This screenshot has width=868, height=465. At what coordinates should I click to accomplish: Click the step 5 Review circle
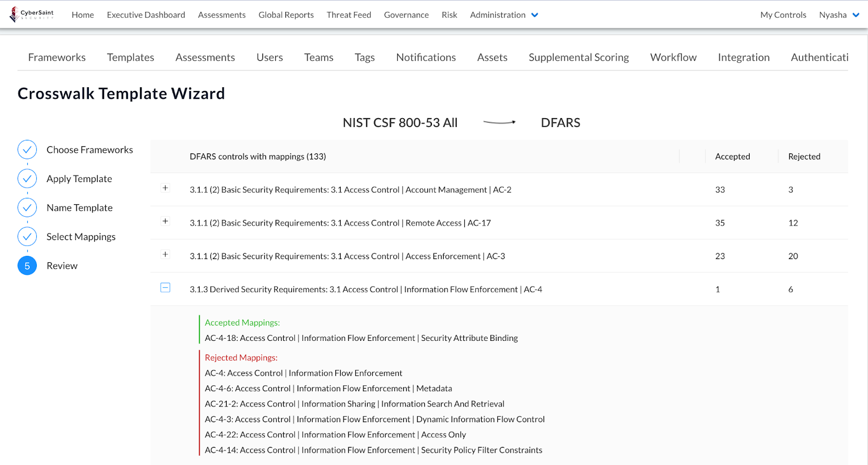pos(27,266)
